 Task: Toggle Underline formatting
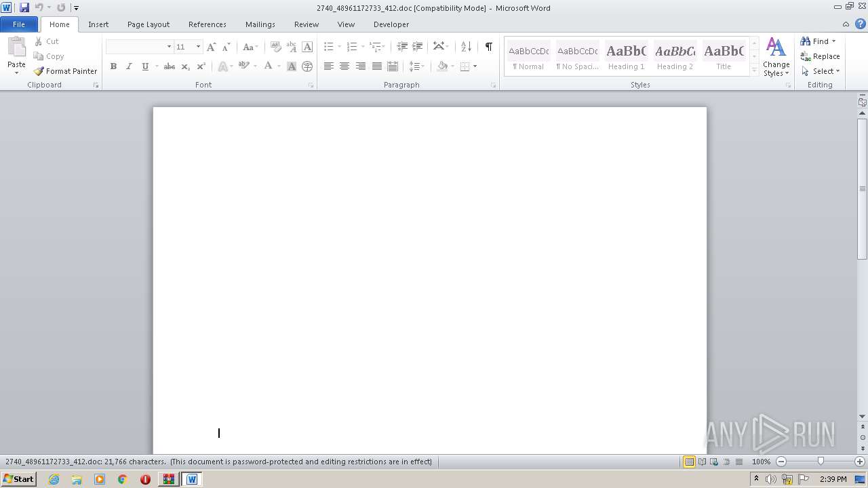144,66
